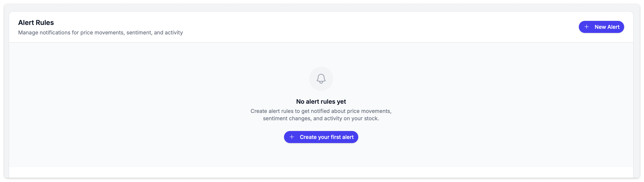Click the No alert rules yet text
This screenshot has width=644, height=182.
(321, 102)
